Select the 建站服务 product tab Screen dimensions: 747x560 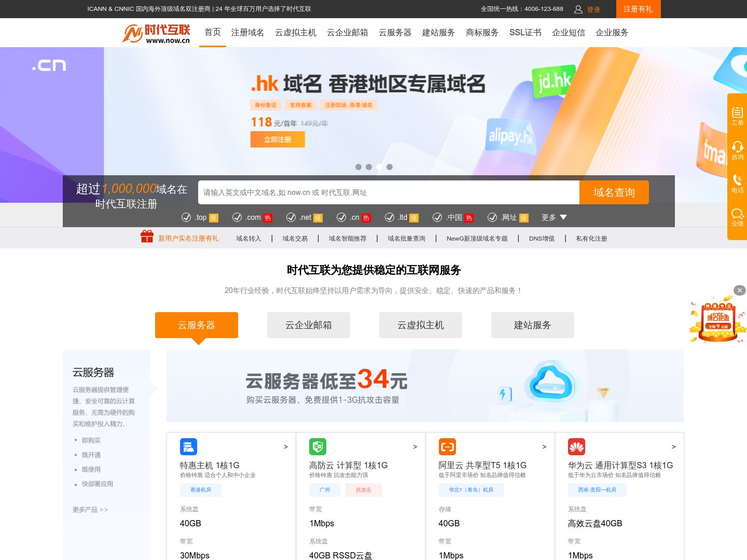[533, 325]
